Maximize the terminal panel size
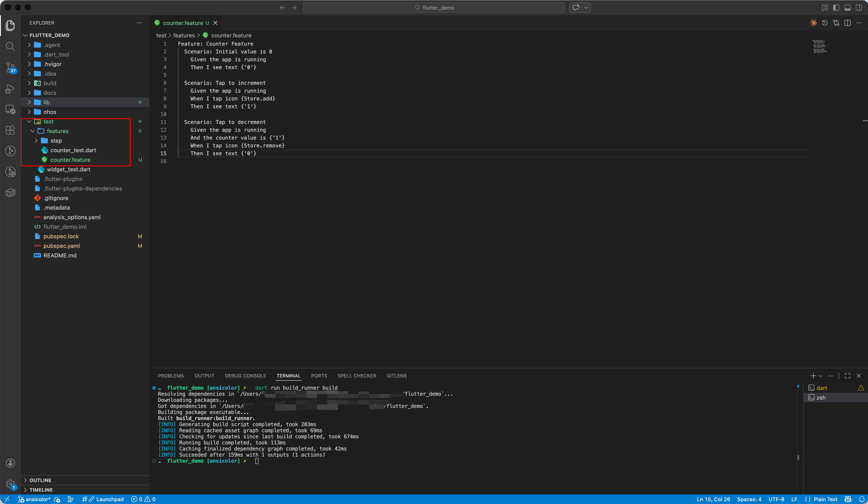This screenshot has height=504, width=868. click(x=848, y=375)
